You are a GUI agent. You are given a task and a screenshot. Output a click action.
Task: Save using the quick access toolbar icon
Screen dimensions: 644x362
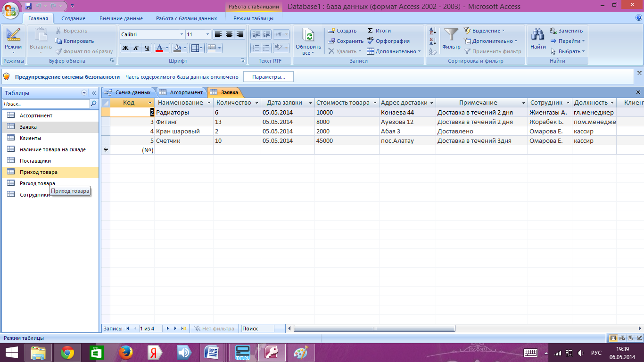[x=28, y=6]
